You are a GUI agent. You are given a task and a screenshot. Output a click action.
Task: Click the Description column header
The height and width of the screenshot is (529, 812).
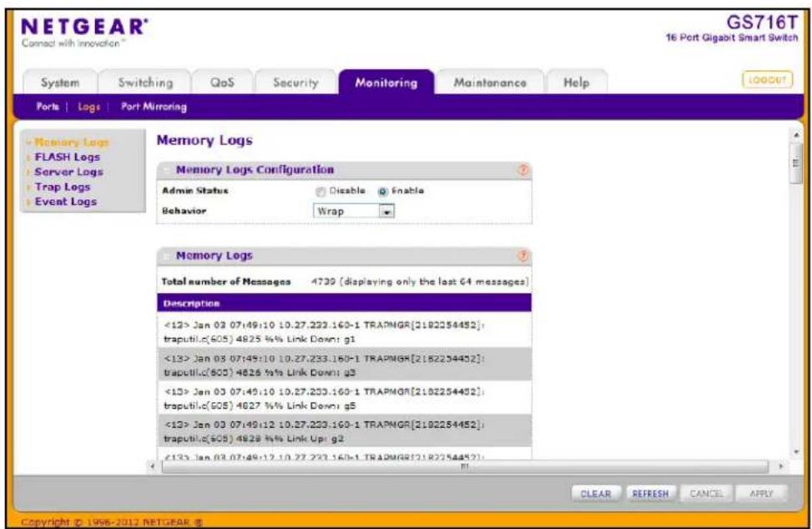click(345, 304)
